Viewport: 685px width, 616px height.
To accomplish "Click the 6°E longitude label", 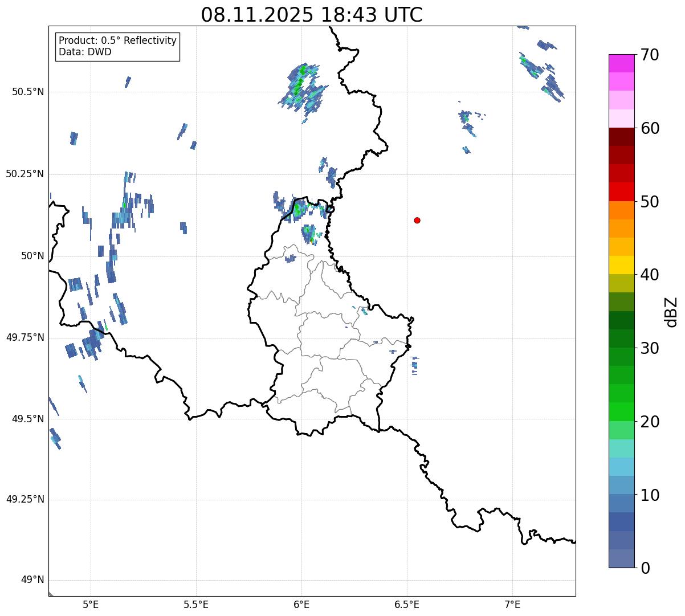I will point(301,604).
